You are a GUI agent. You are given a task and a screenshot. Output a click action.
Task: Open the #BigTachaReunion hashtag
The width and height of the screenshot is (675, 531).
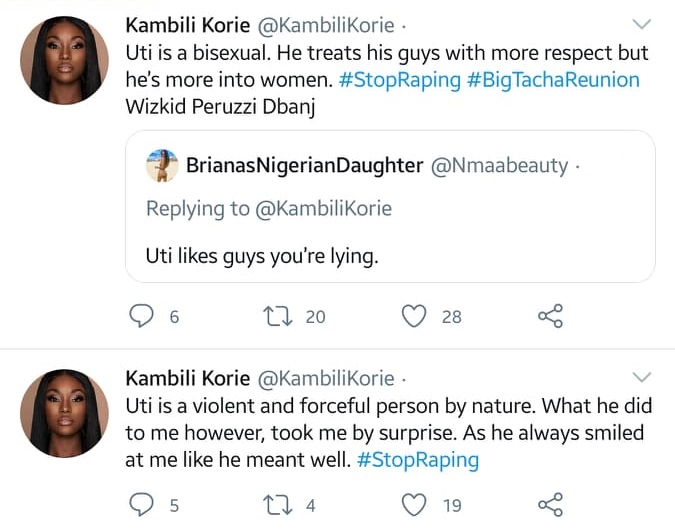[x=553, y=79]
